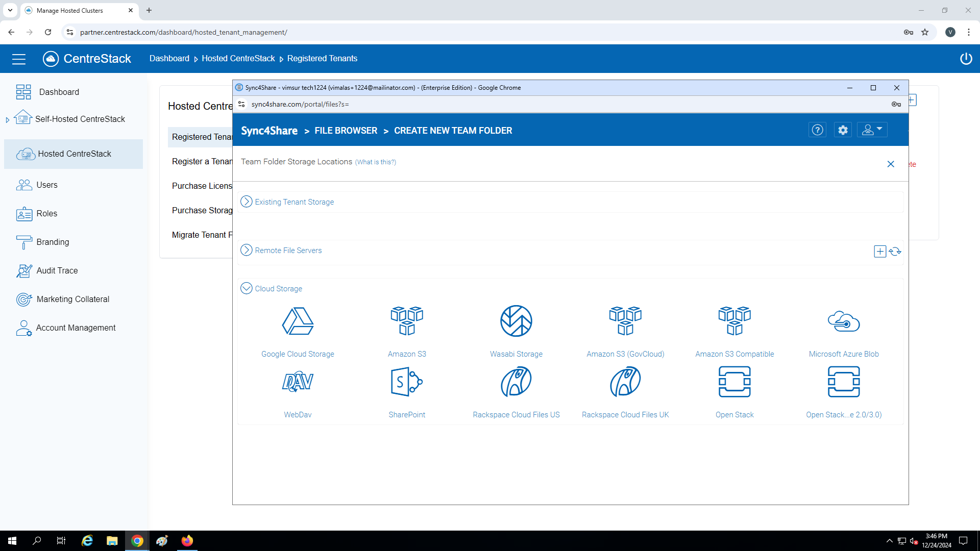Choose the SharePoint storage icon

(x=407, y=382)
